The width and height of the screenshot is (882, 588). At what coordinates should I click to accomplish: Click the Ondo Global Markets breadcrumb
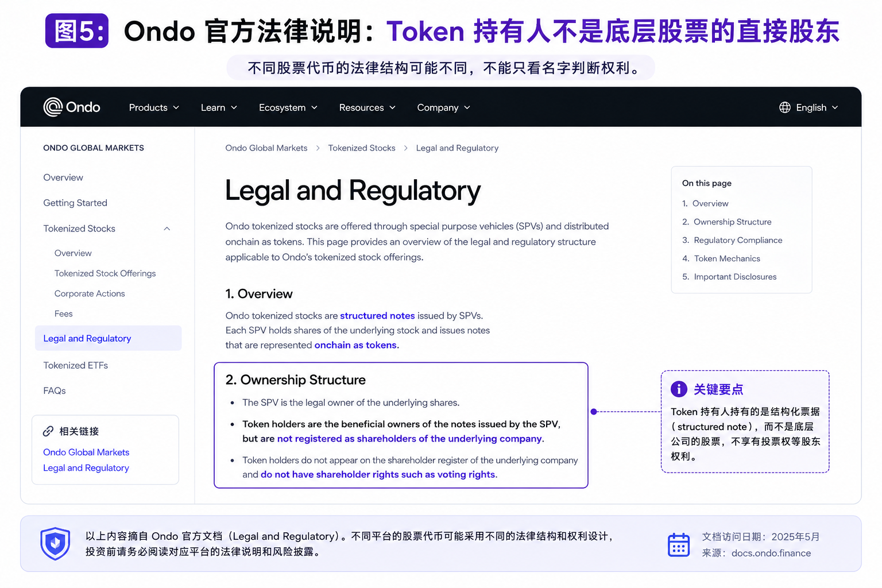266,148
